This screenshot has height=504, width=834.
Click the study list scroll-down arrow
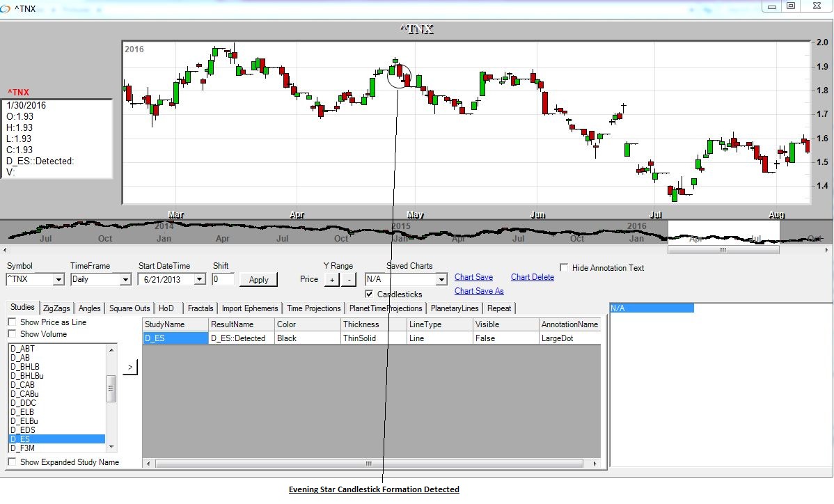coord(111,447)
